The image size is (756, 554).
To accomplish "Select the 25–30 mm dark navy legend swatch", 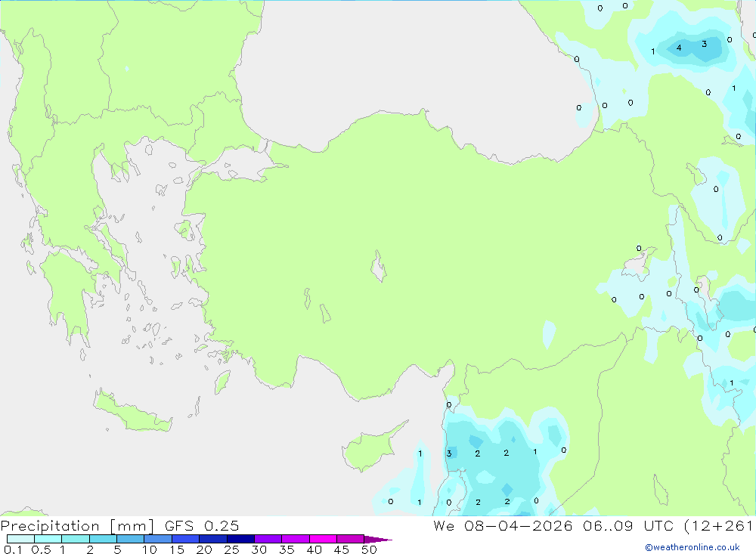I will click(240, 539).
